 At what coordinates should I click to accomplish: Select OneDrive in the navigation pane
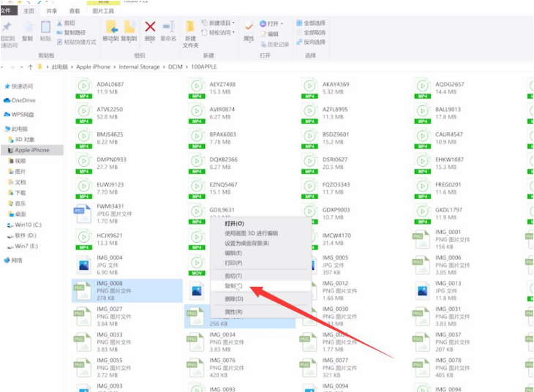pyautogui.click(x=23, y=100)
